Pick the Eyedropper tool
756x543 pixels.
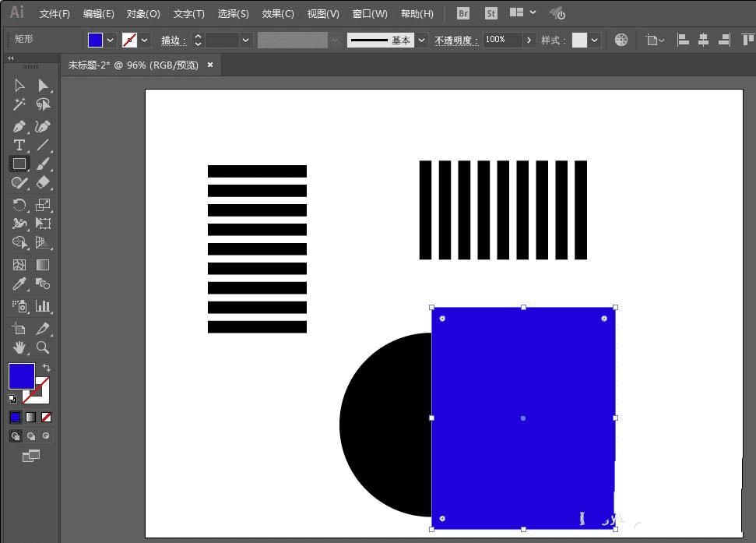[x=19, y=284]
